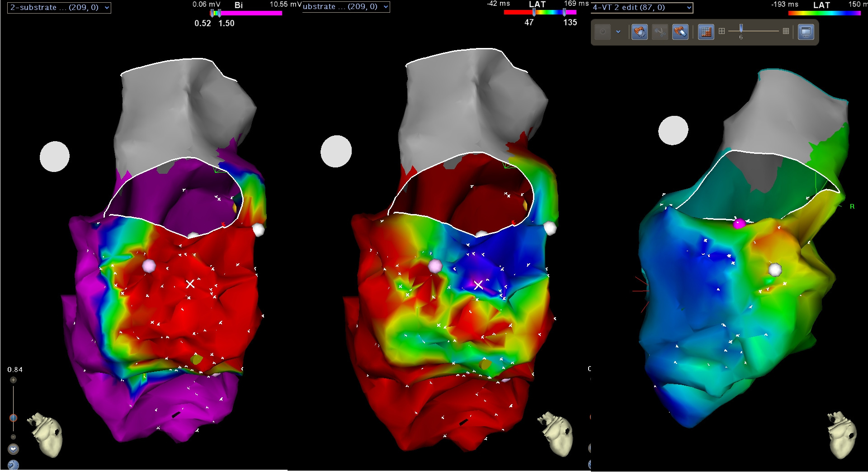Click the zoom out minus button
This screenshot has width=868, height=472.
click(x=13, y=437)
